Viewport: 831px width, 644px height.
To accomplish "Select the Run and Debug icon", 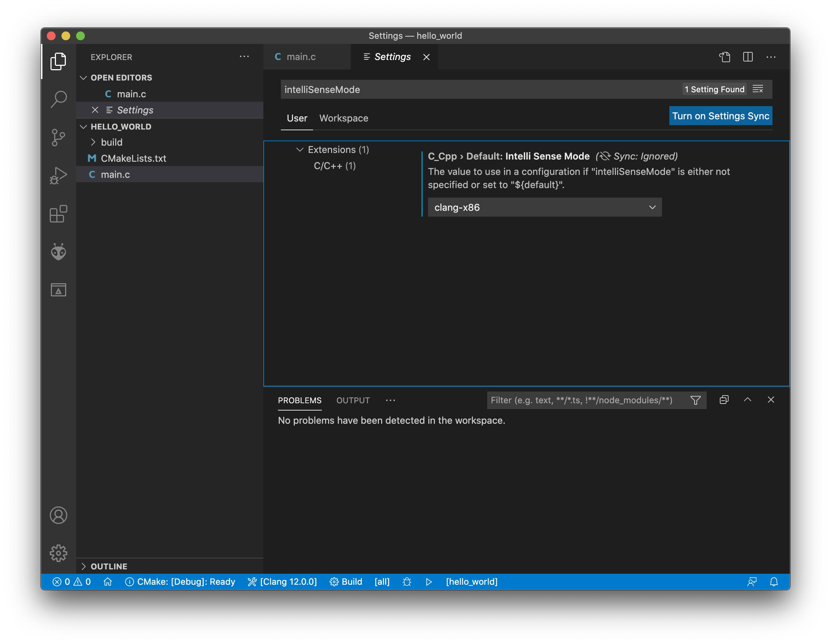I will (x=59, y=176).
